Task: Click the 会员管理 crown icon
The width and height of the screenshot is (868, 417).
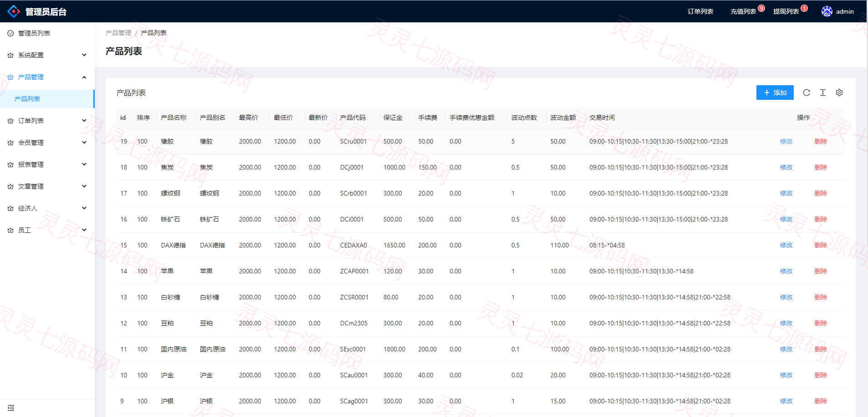Action: pos(10,143)
